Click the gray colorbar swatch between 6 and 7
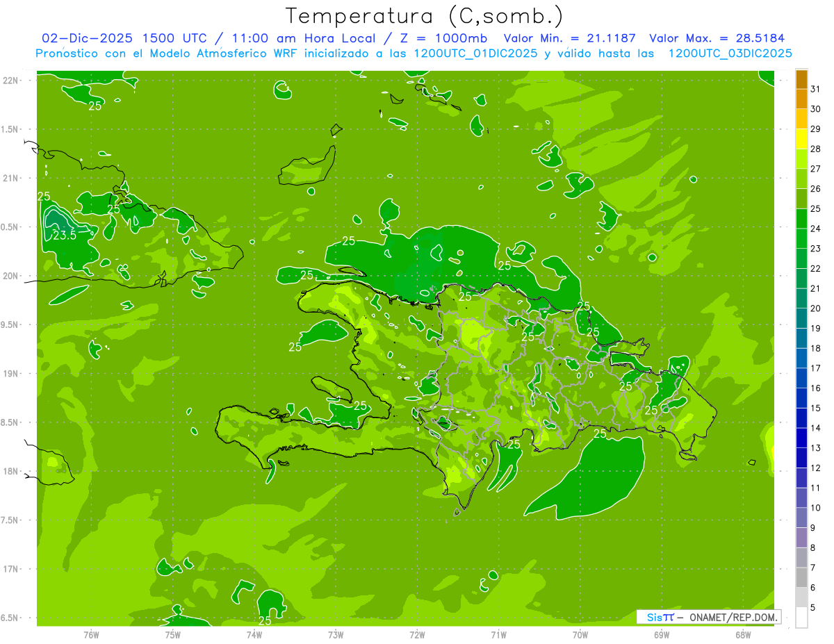834x644 pixels. (801, 578)
